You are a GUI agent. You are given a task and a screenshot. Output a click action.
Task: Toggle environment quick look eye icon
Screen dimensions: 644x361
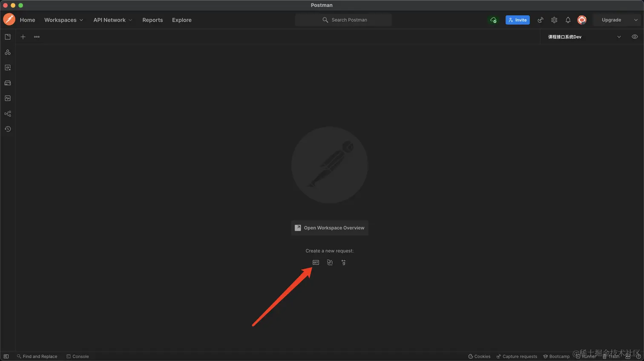pyautogui.click(x=635, y=37)
